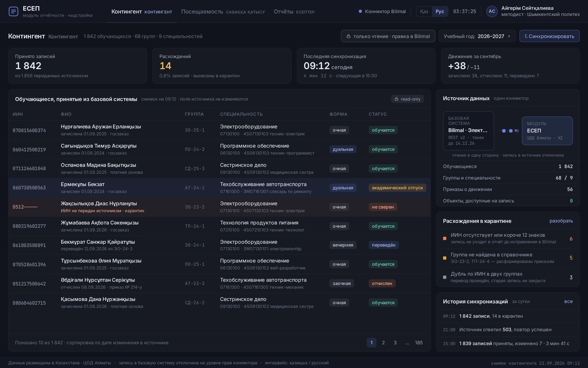The image size is (588, 368).
Task: Click the Коннектор Bilimal status dot
Action: [x=360, y=11]
